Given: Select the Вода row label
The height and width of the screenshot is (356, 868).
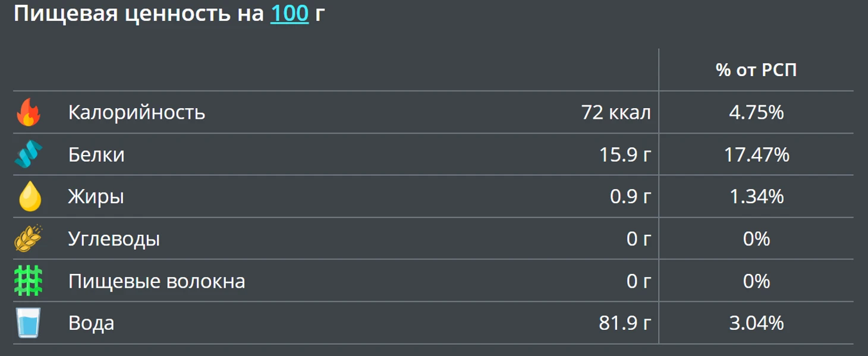Looking at the screenshot, I should click(92, 323).
